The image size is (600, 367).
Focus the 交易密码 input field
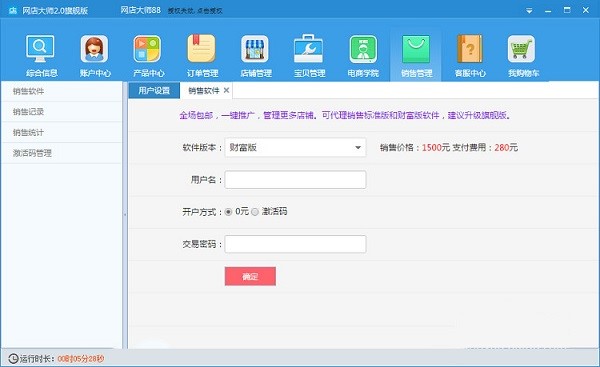[x=295, y=244]
